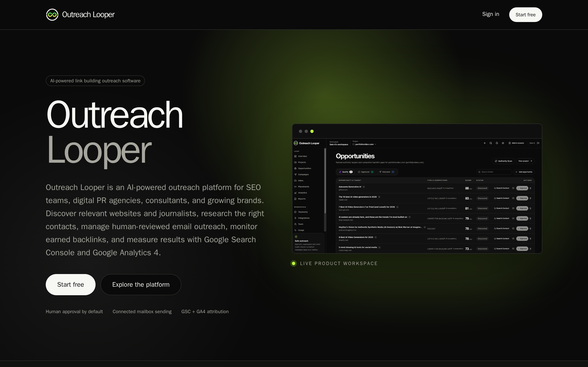Click the magnifier search icon in workspace topbar
Image resolution: width=588 pixels, height=367 pixels.
coord(491,143)
